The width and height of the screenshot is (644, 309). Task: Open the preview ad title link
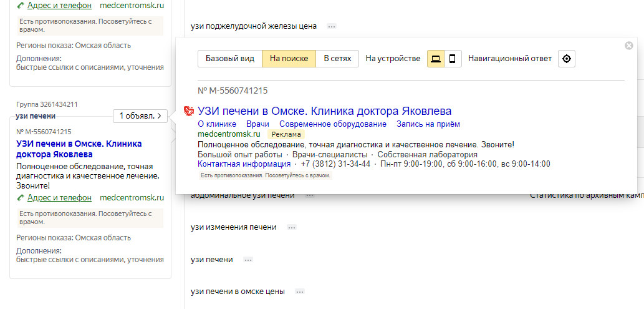[324, 111]
